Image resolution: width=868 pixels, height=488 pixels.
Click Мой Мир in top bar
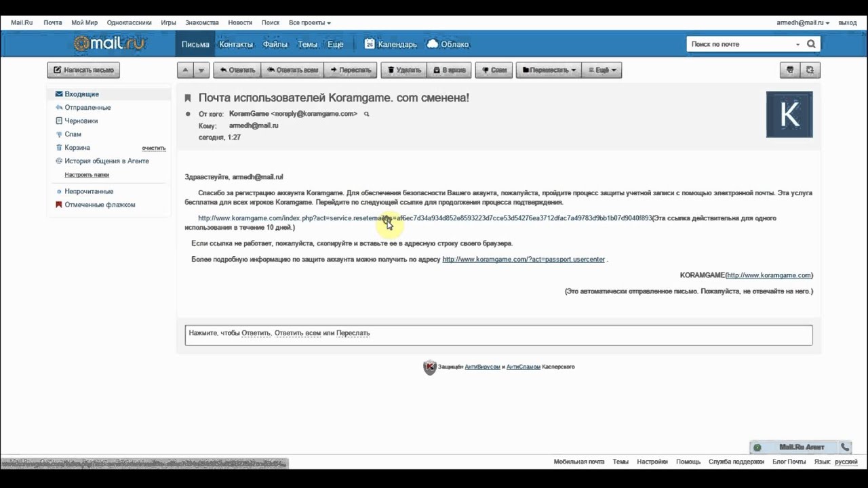click(x=85, y=22)
